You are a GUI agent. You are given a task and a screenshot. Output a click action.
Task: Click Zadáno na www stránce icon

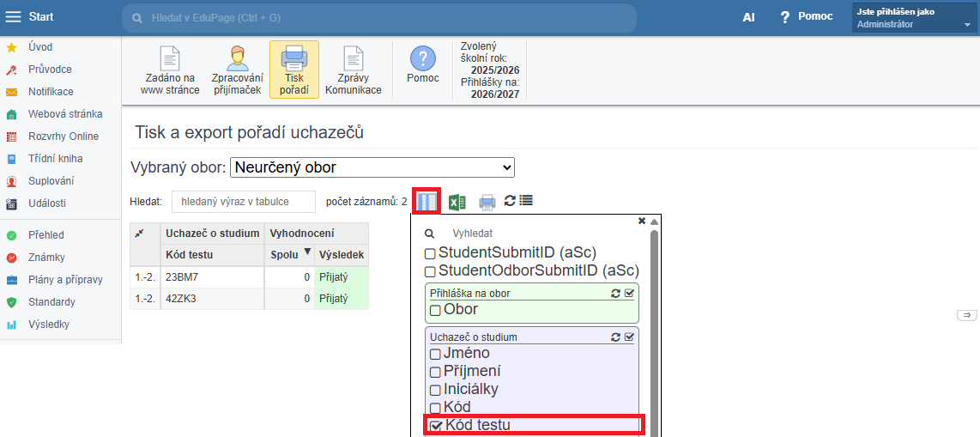(170, 70)
